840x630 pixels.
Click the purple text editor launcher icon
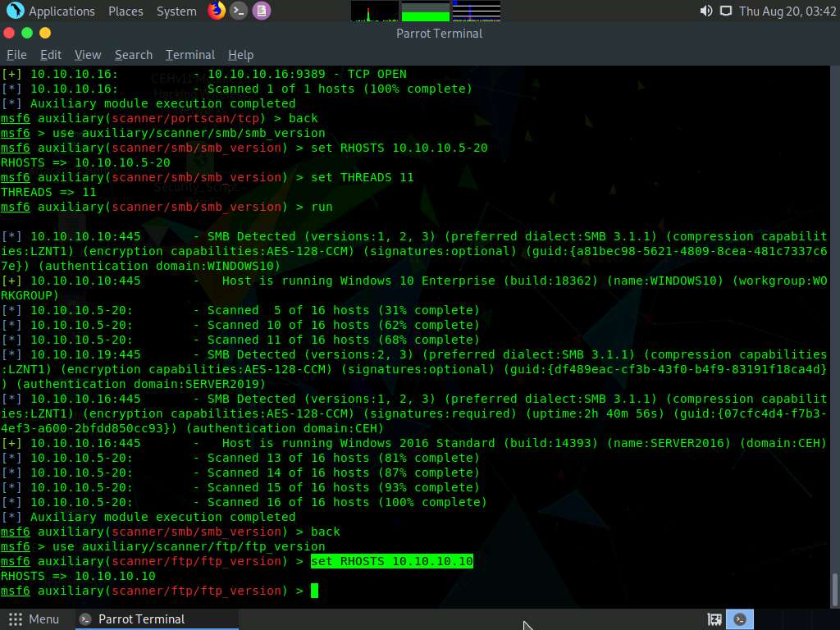pos(262,11)
